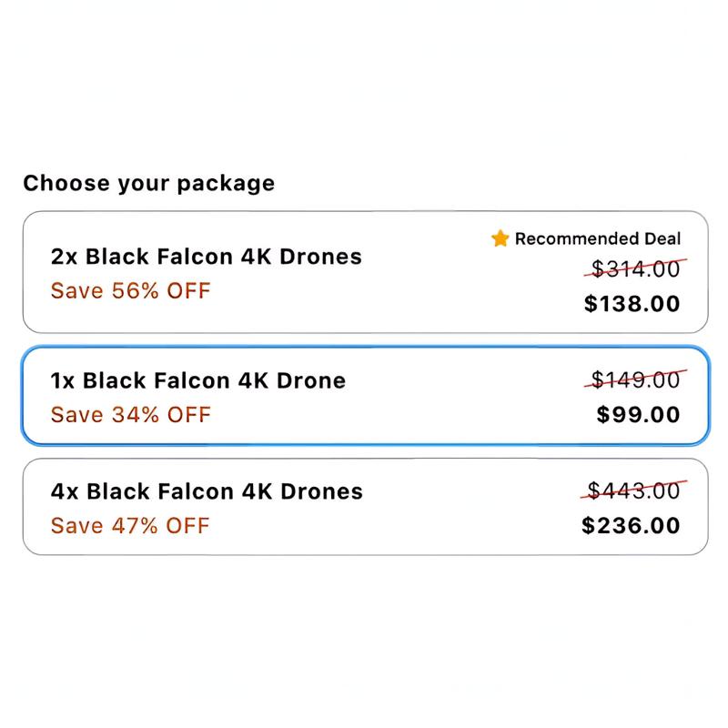The height and width of the screenshot is (728, 728).
Task: Click the crossed-out $149.00 original price
Action: (635, 380)
